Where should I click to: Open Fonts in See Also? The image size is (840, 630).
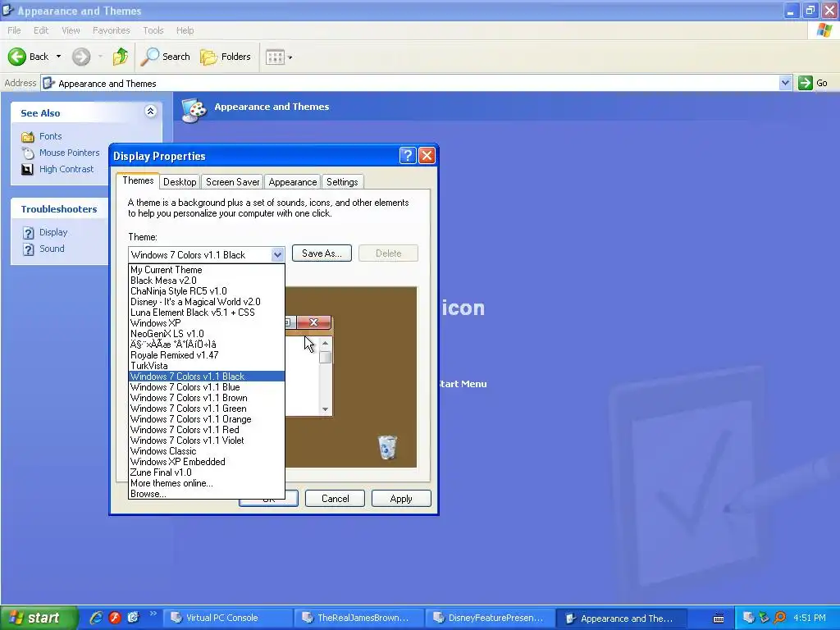click(x=50, y=136)
